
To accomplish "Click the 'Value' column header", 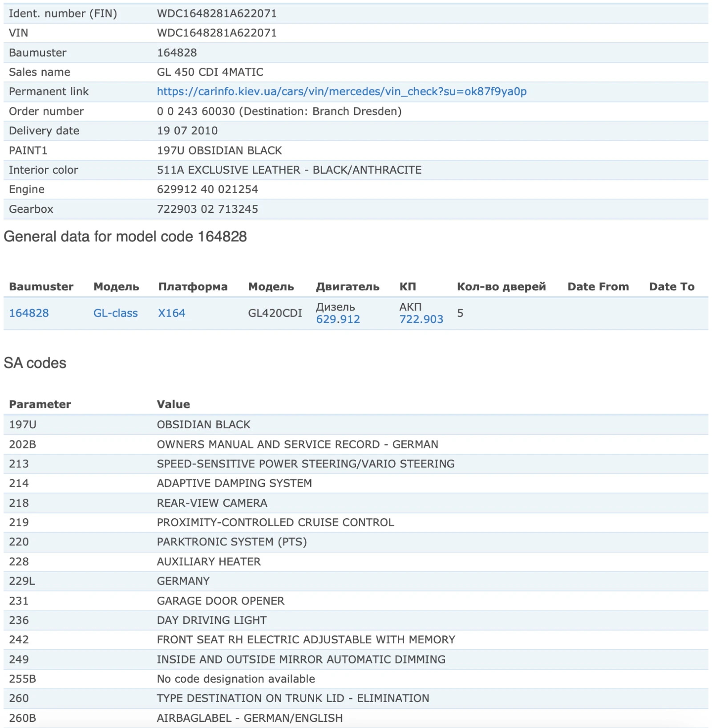I will pos(173,404).
